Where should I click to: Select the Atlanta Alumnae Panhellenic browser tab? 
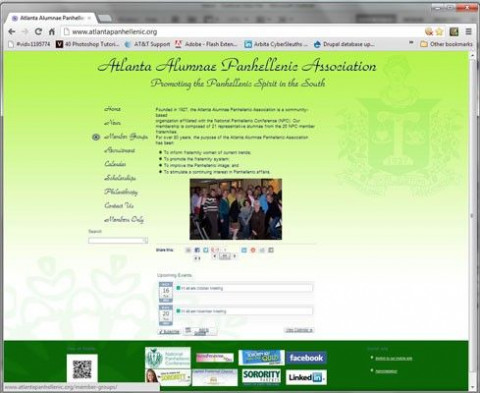(x=51, y=18)
